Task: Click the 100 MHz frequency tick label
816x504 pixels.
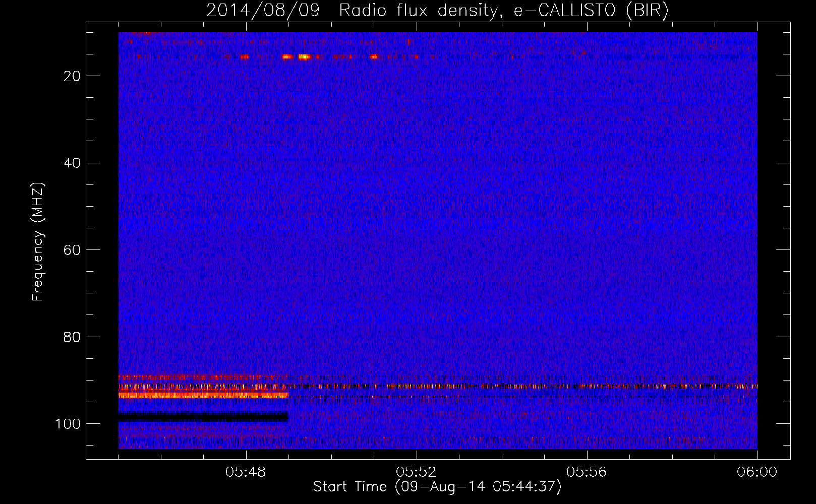Action: coord(68,424)
